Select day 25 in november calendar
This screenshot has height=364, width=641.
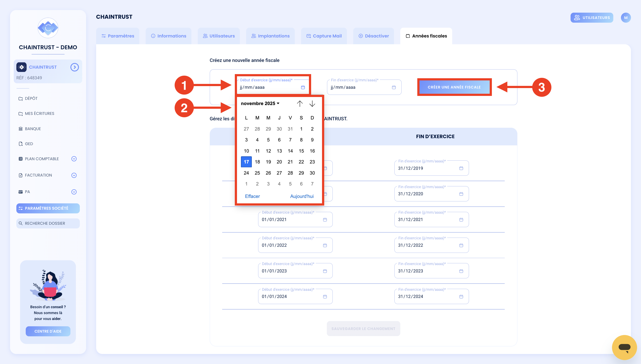[x=257, y=173]
